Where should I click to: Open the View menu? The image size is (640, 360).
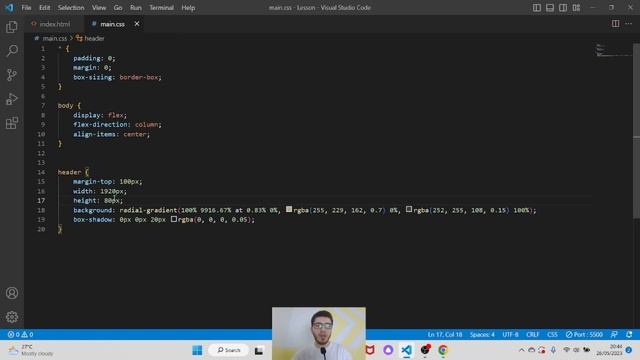[99, 8]
